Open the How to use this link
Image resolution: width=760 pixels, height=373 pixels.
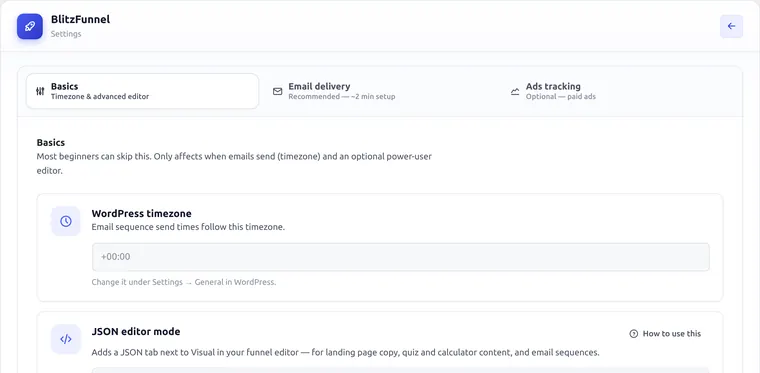[665, 334]
